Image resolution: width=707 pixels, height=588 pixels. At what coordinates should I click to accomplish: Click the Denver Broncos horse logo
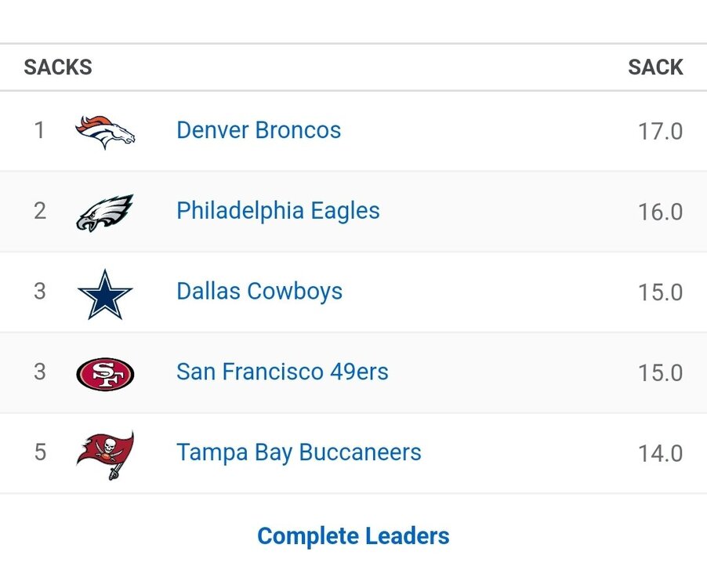point(105,131)
